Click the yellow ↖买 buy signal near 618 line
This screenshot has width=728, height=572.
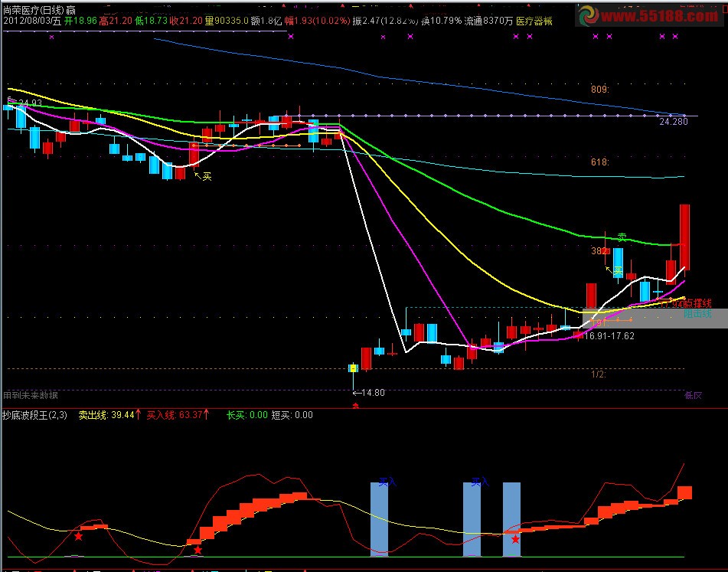(203, 176)
